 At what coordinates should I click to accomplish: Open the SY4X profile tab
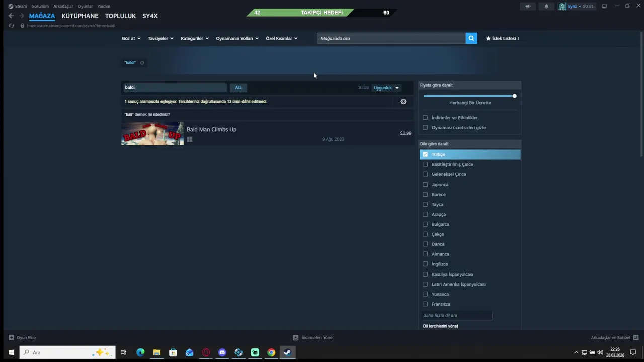point(150,16)
